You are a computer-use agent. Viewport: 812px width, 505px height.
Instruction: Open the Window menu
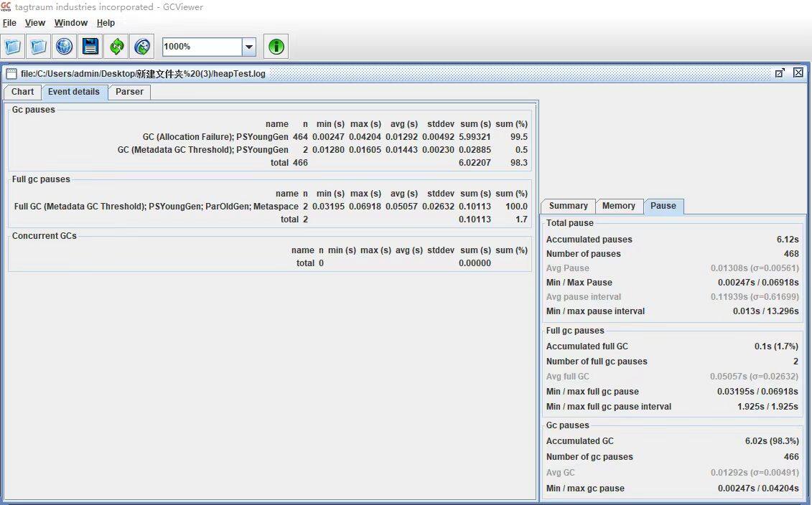pyautogui.click(x=71, y=23)
